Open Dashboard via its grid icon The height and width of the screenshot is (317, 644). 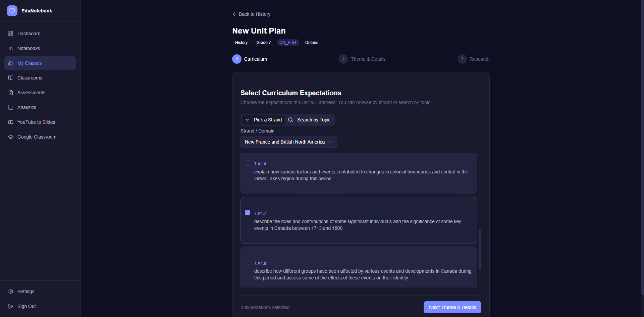pos(11,34)
